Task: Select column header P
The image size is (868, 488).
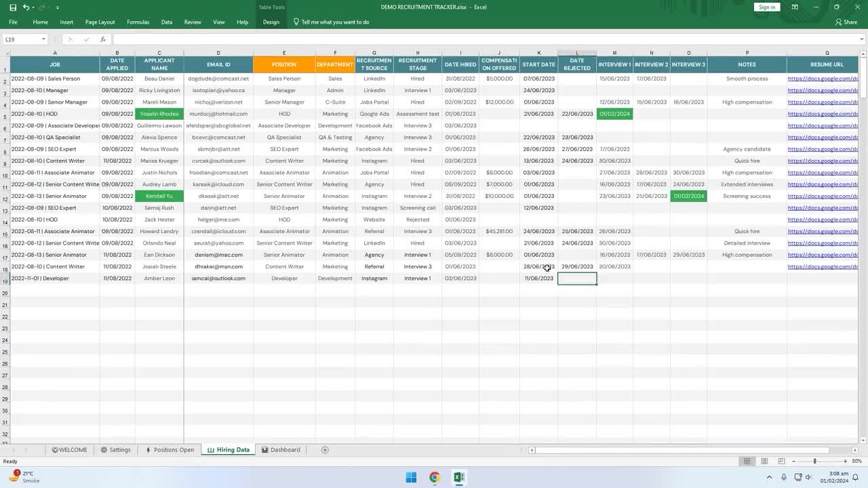Action: tap(747, 53)
